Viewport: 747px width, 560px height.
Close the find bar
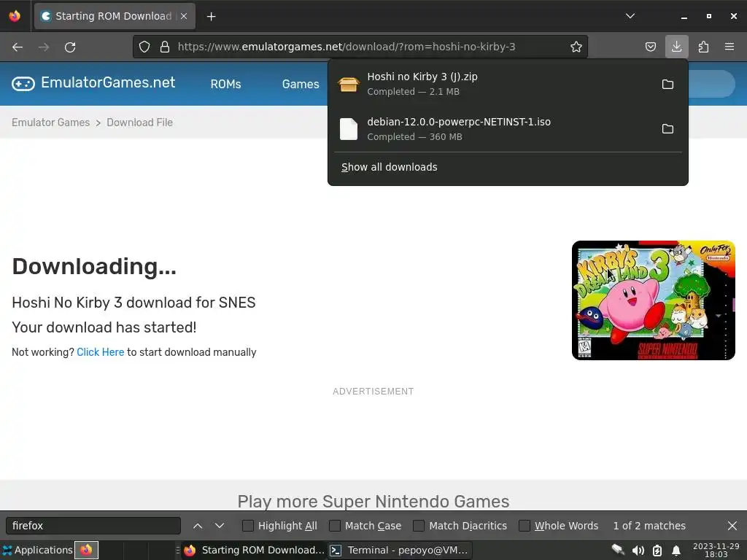point(732,526)
